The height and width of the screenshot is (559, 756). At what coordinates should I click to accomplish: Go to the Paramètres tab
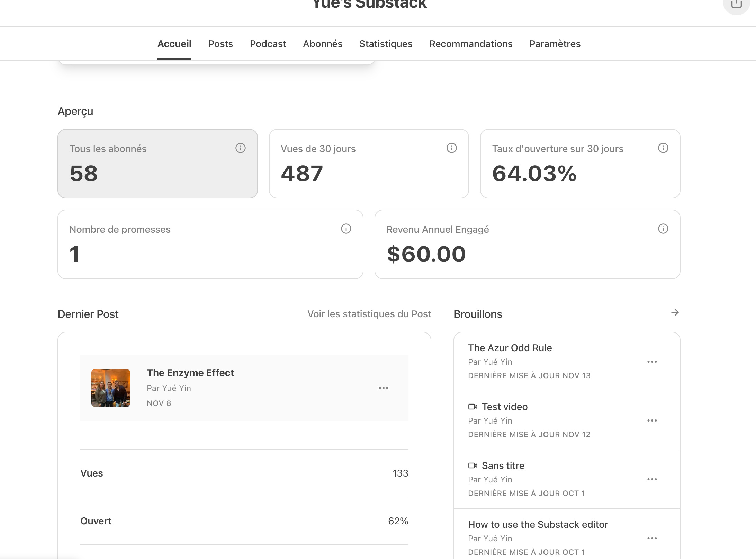[555, 44]
